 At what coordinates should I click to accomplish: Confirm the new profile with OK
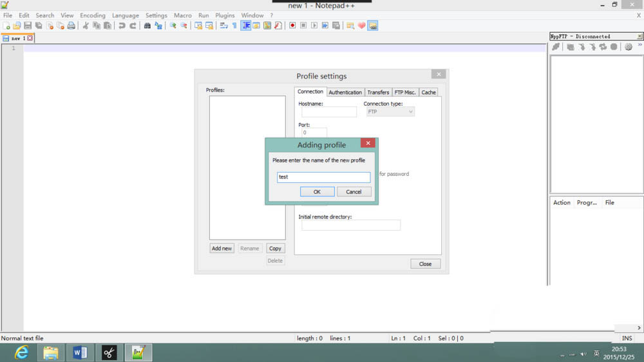317,192
